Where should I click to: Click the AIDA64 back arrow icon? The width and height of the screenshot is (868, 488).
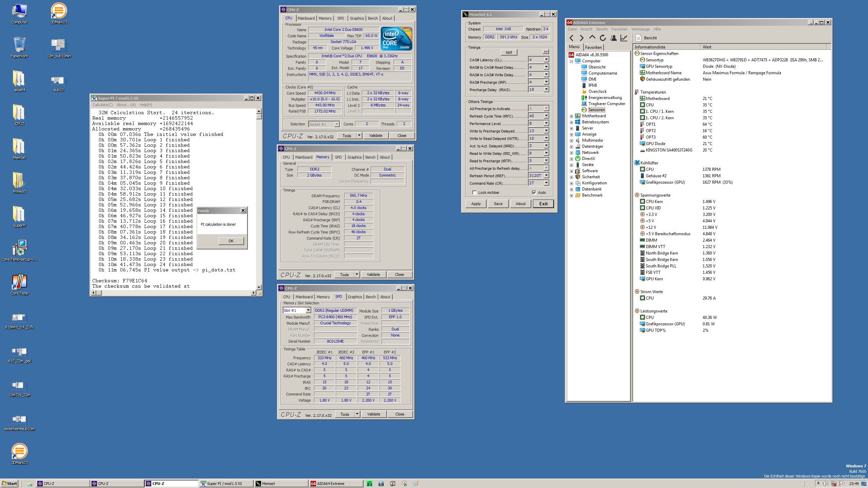click(x=572, y=38)
